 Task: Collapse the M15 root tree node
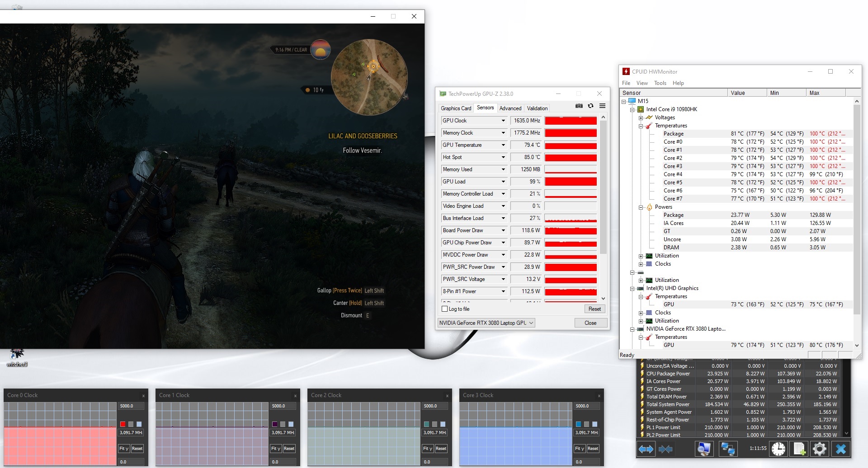tap(623, 102)
